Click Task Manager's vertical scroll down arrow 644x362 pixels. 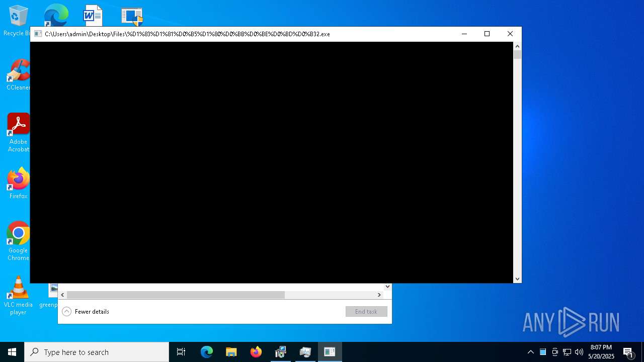tap(387, 287)
